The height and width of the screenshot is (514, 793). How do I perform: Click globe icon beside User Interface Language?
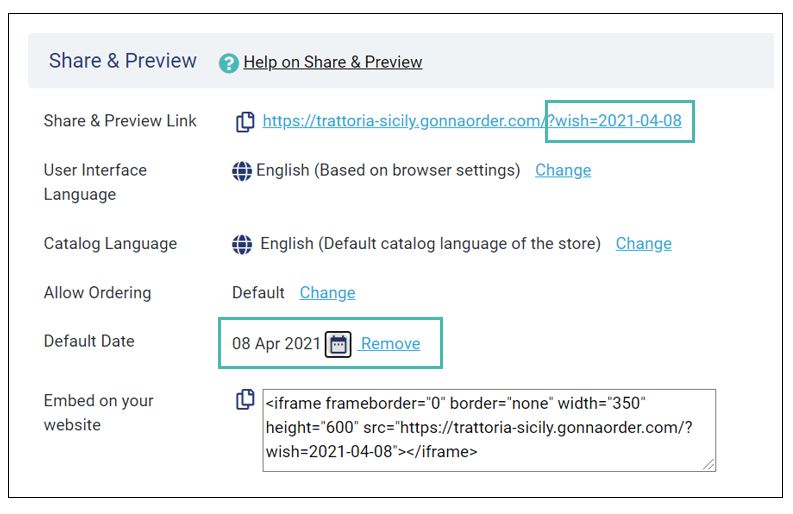pos(242,171)
